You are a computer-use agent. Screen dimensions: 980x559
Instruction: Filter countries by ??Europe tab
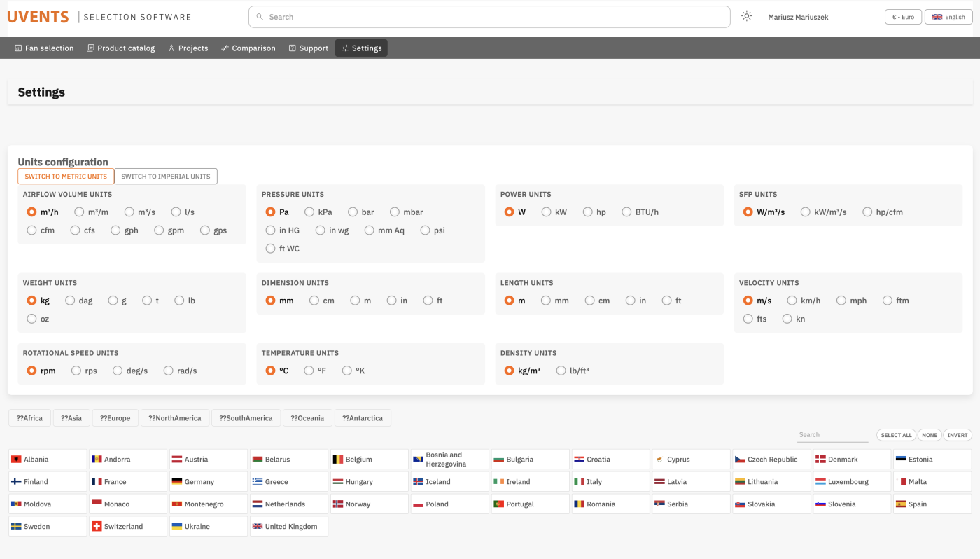(x=115, y=418)
